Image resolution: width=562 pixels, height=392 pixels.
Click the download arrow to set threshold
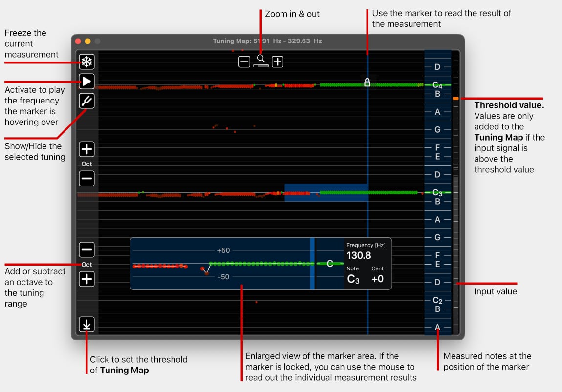[x=87, y=325]
